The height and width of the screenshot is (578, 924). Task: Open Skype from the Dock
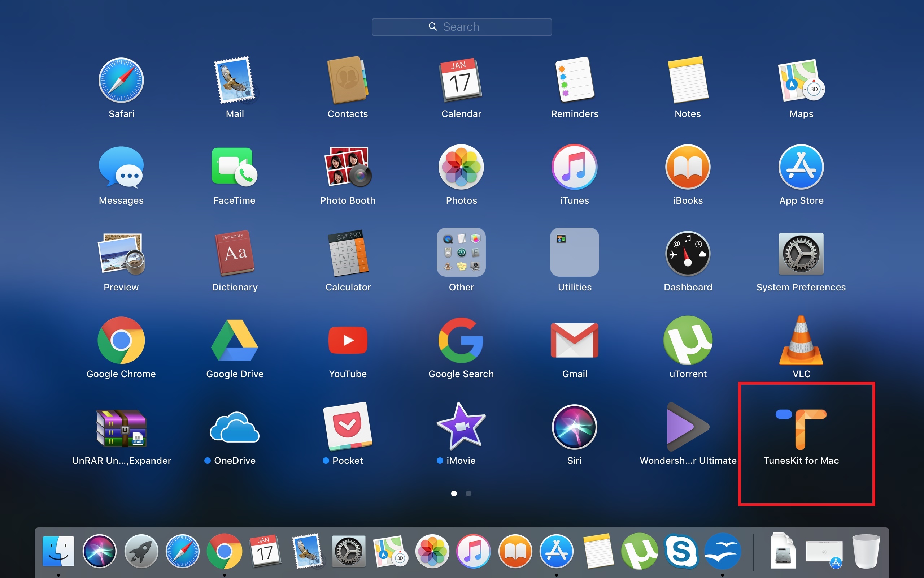click(681, 551)
